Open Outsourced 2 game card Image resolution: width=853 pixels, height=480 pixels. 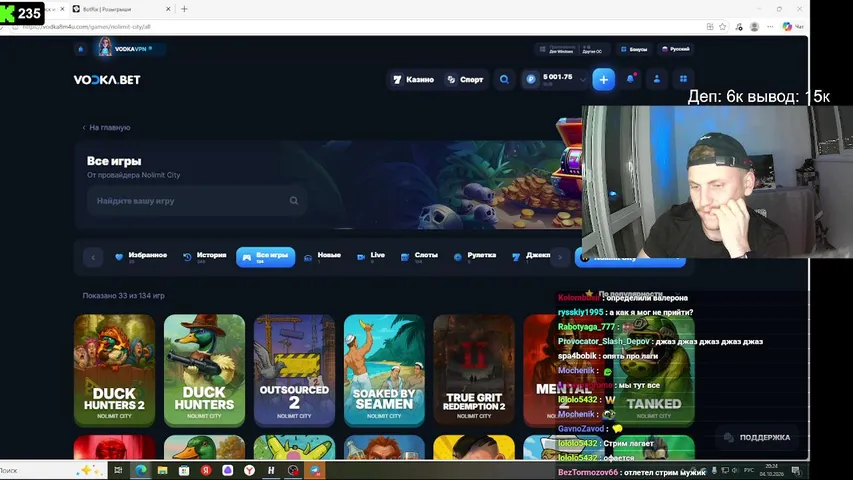pyautogui.click(x=294, y=370)
